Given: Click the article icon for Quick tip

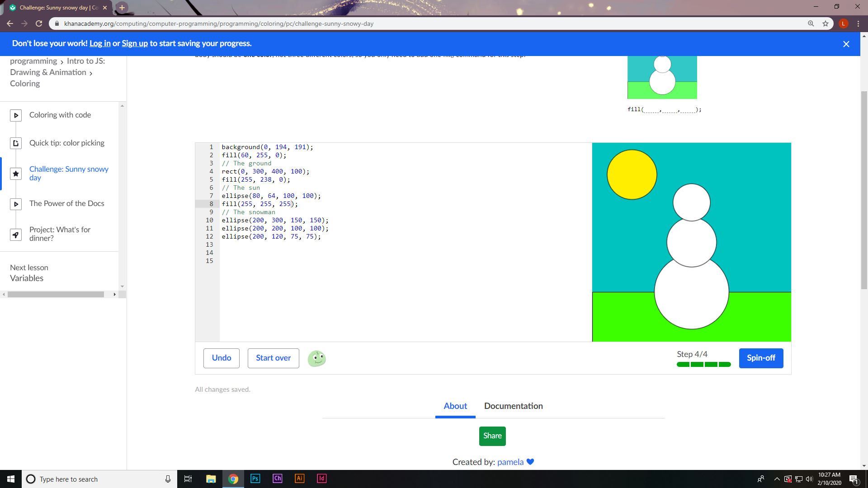Looking at the screenshot, I should pos(16,144).
